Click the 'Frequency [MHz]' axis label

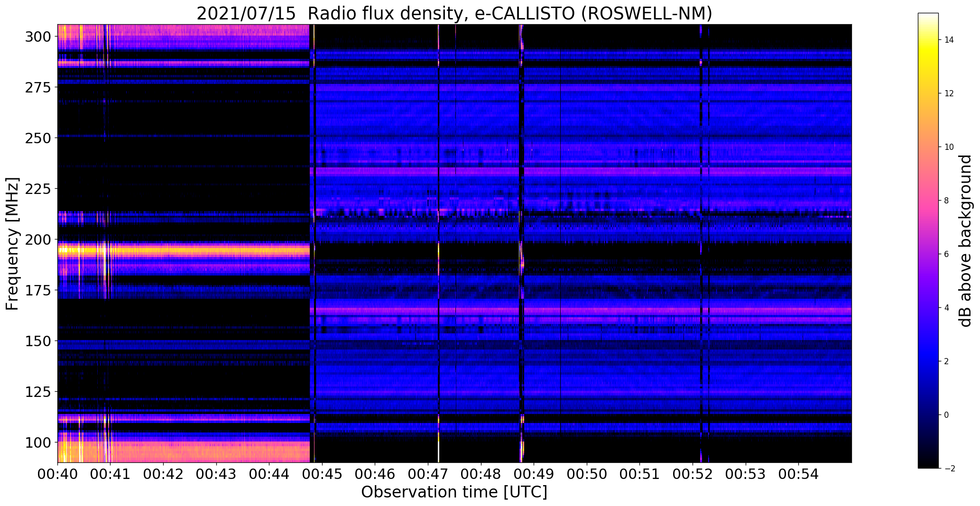pyautogui.click(x=12, y=244)
